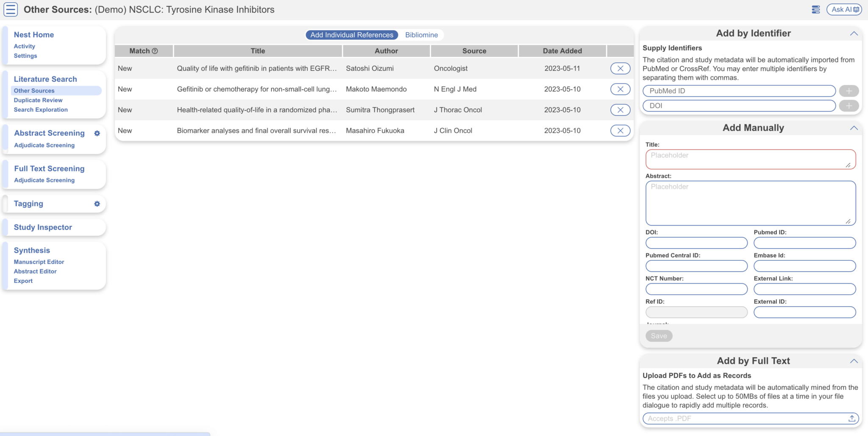Screen dimensions: 868x436
Task: Navigate to the Manuscript Editor
Action: coord(39,262)
